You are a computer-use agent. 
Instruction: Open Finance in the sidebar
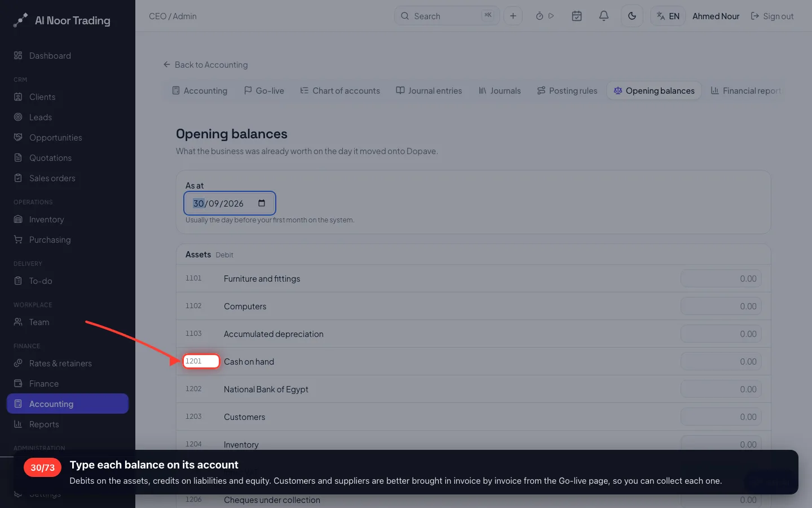[x=68, y=383]
